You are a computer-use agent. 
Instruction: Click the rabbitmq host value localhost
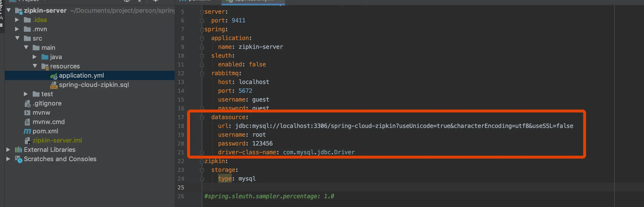pyautogui.click(x=254, y=82)
